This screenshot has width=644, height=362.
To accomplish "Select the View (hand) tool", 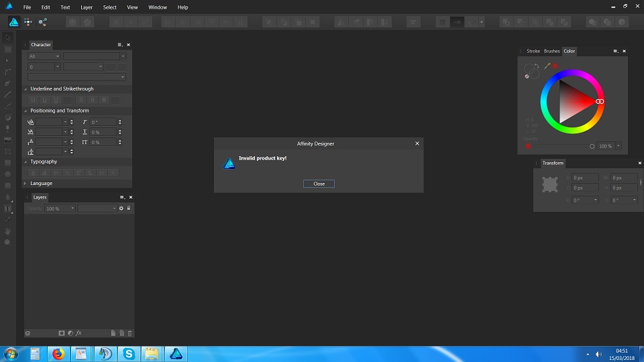I will point(8,231).
